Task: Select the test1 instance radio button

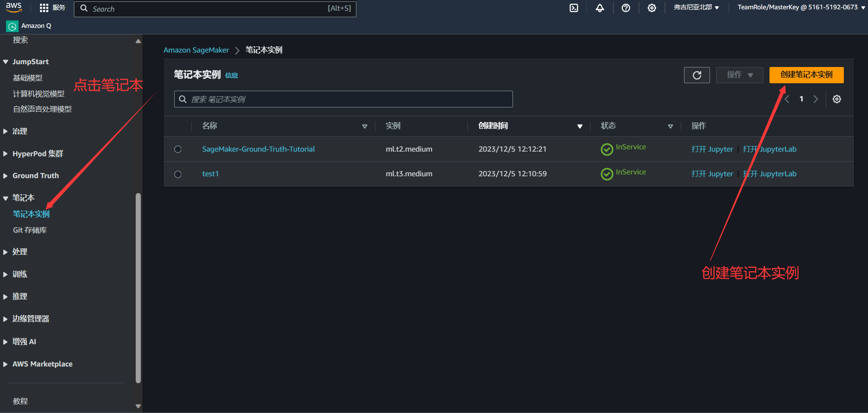Action: point(178,174)
